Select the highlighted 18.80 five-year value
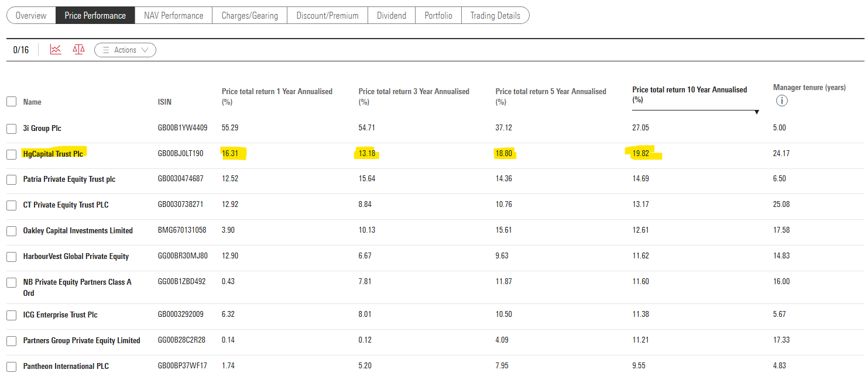The height and width of the screenshot is (380, 868). click(x=504, y=154)
